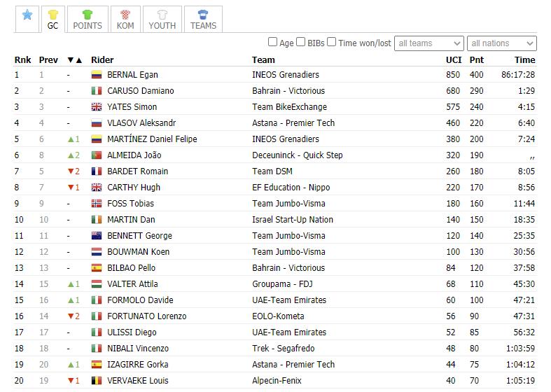Screen dimensions: 551x392
Task: Sort by the Pnt column header
Action: 477,60
